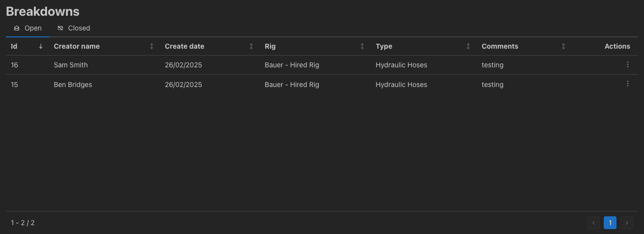
Task: Toggle sort on Create date column
Action: tap(251, 46)
